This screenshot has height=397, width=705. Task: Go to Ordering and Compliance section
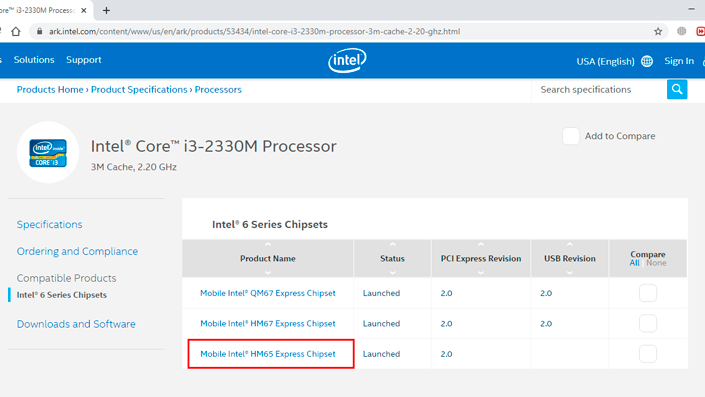click(x=77, y=251)
